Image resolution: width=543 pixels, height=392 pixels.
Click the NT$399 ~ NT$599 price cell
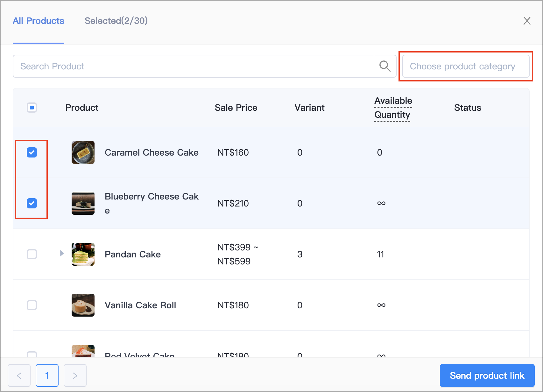[238, 254]
